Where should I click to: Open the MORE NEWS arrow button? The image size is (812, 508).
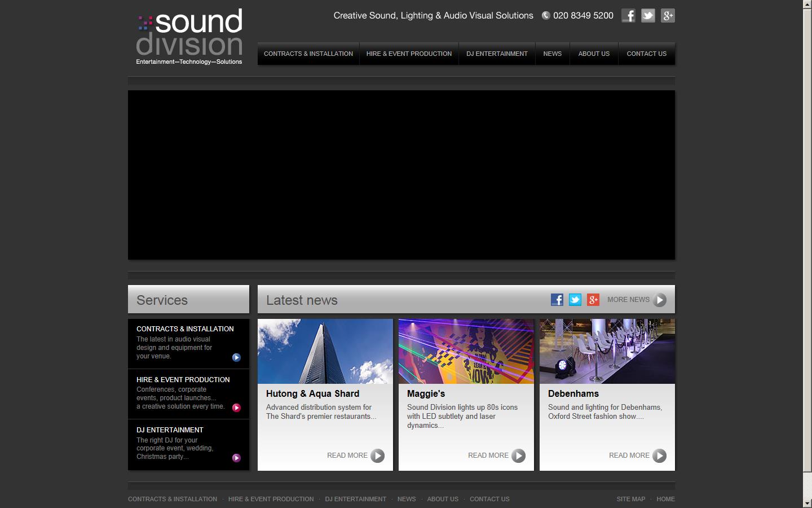coord(659,300)
